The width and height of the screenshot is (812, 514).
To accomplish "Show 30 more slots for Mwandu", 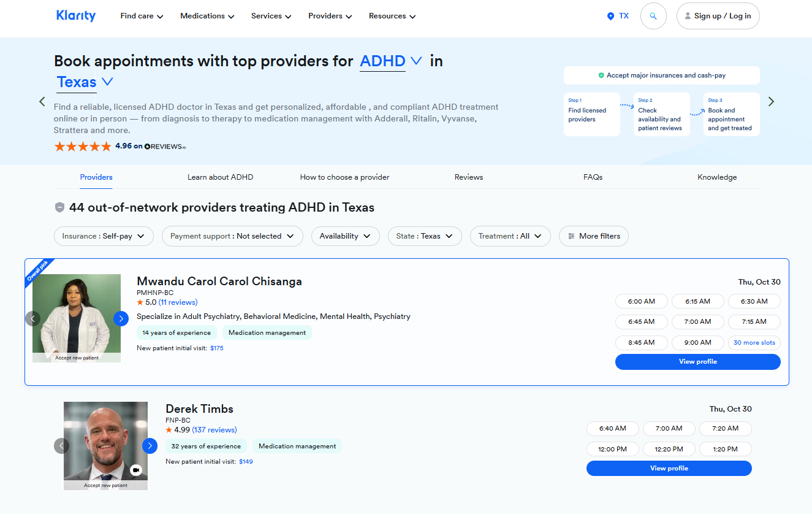I will pos(754,343).
